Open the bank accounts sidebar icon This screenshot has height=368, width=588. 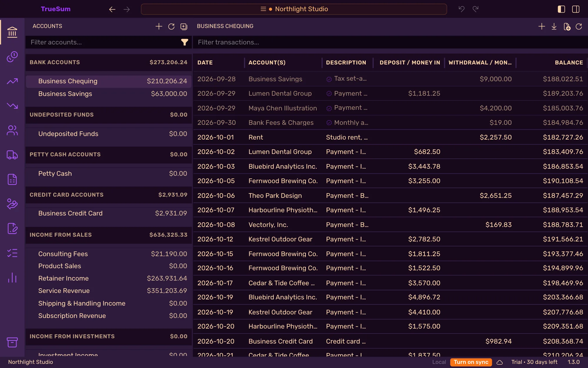point(12,32)
